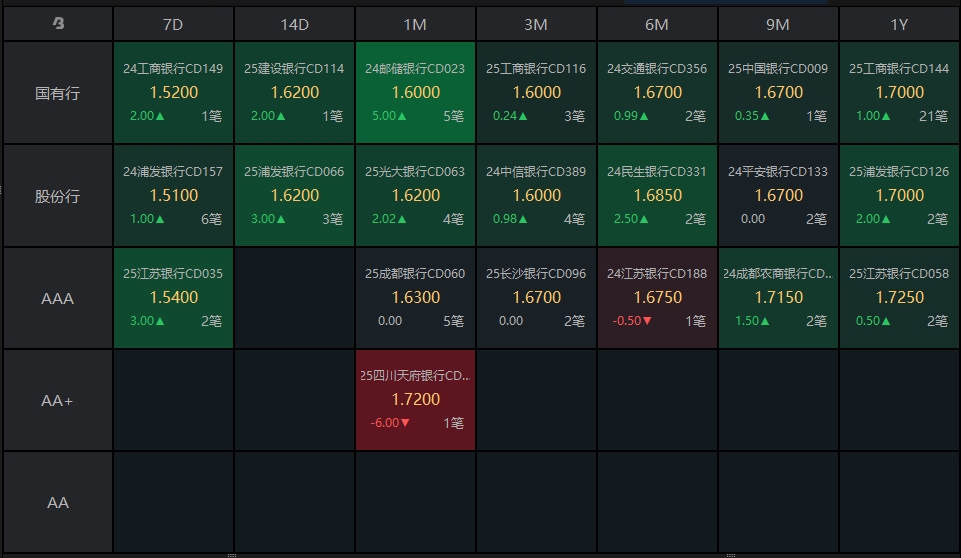
Task: Open the 24邮储银行CD023 cell
Action: click(x=415, y=93)
